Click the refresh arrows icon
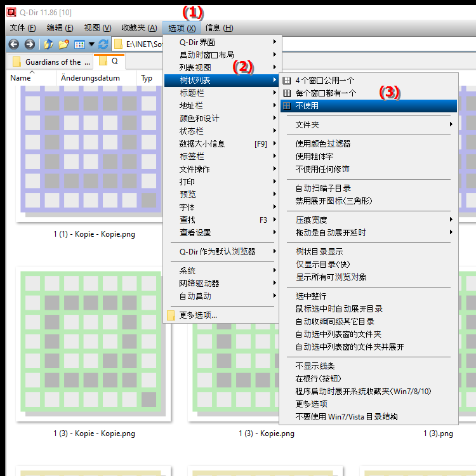 click(x=103, y=44)
